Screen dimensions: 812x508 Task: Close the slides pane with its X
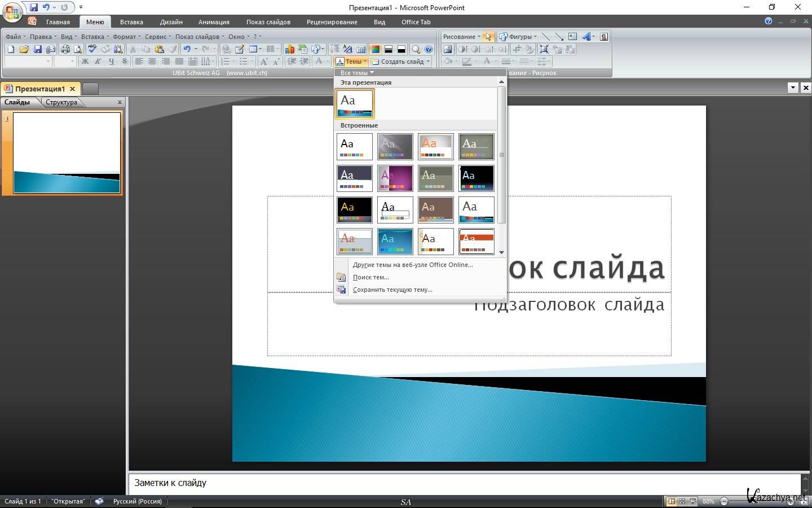click(120, 102)
